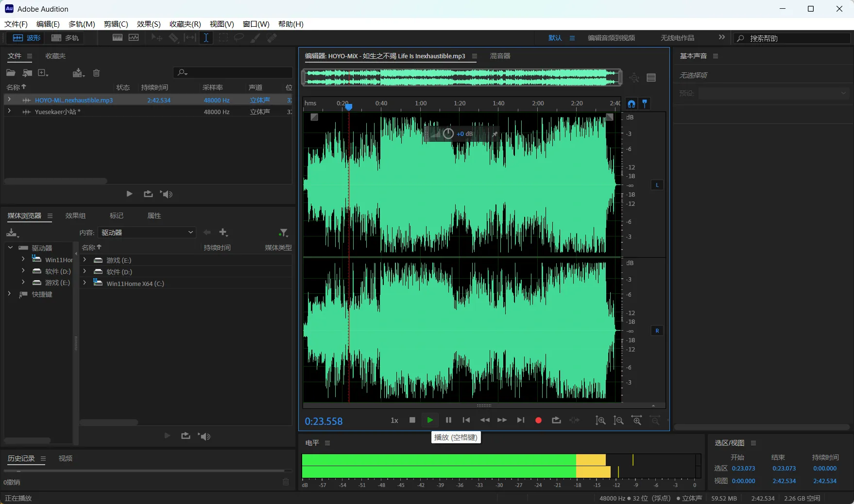Expand Win11Home X64 (C:) in media list
854x504 pixels.
coord(85,283)
